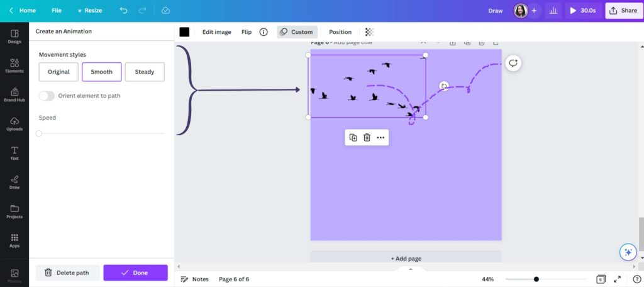Open the transparency checkerboard icon
This screenshot has width=644, height=287.
369,32
